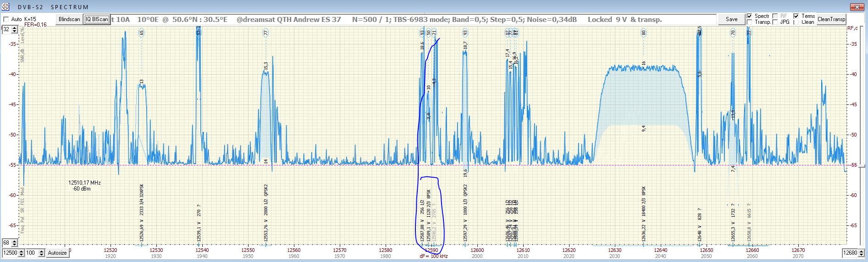868x262 pixels.
Task: Toggle the RF checkbox
Action: click(775, 16)
